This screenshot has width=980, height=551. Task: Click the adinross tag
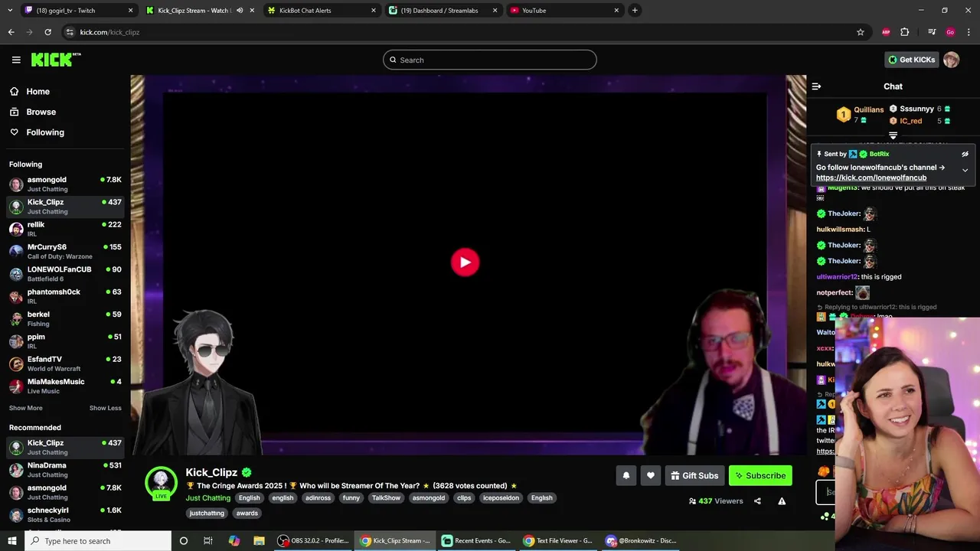click(x=318, y=498)
